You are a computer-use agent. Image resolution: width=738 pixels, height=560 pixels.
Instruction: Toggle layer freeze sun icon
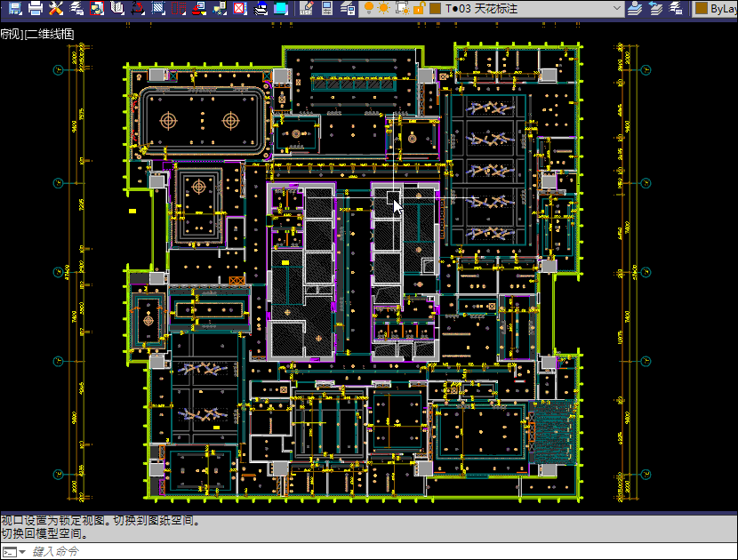[x=384, y=9]
